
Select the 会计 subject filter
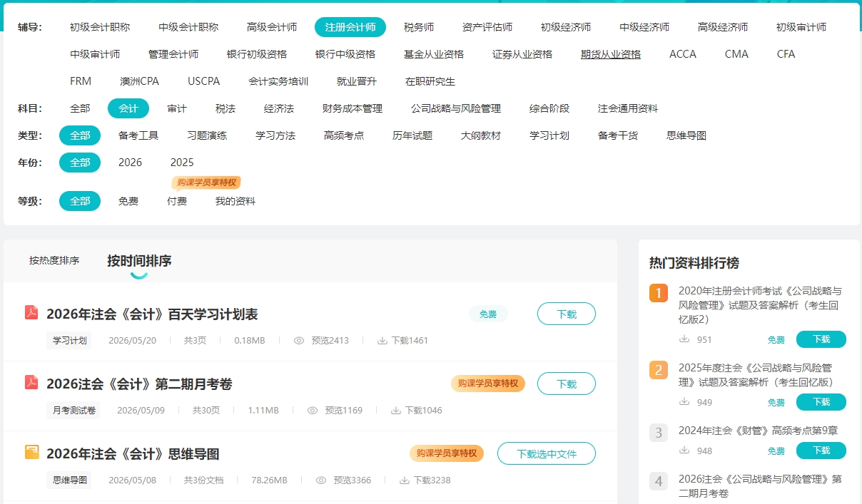(128, 108)
